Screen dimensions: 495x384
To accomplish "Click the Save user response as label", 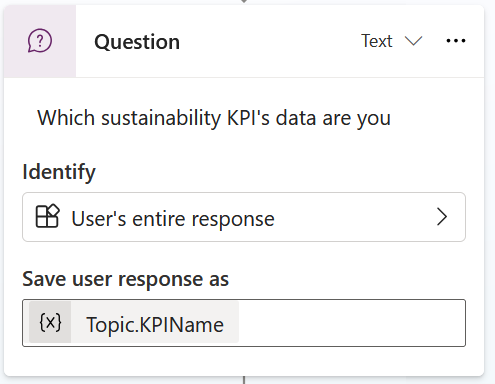I will click(x=126, y=279).
